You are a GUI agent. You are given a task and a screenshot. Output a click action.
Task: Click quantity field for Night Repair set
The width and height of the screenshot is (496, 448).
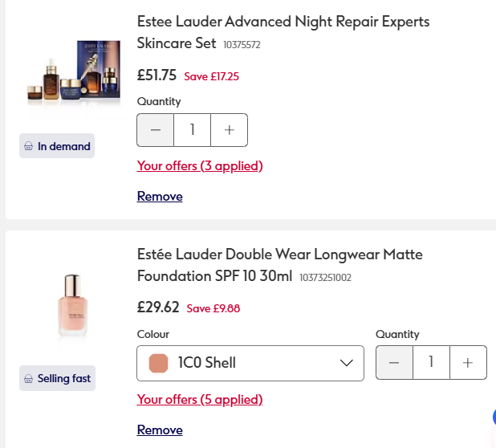193,130
